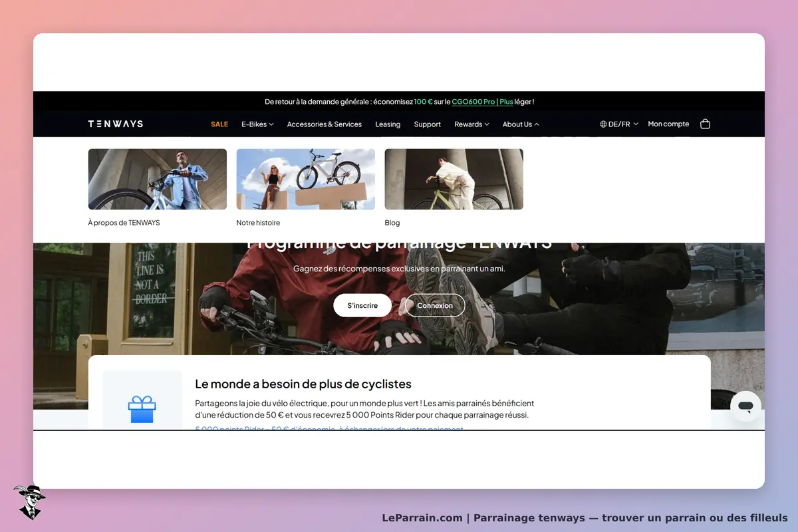The width and height of the screenshot is (798, 532).
Task: Click the Connexion button
Action: coord(435,305)
